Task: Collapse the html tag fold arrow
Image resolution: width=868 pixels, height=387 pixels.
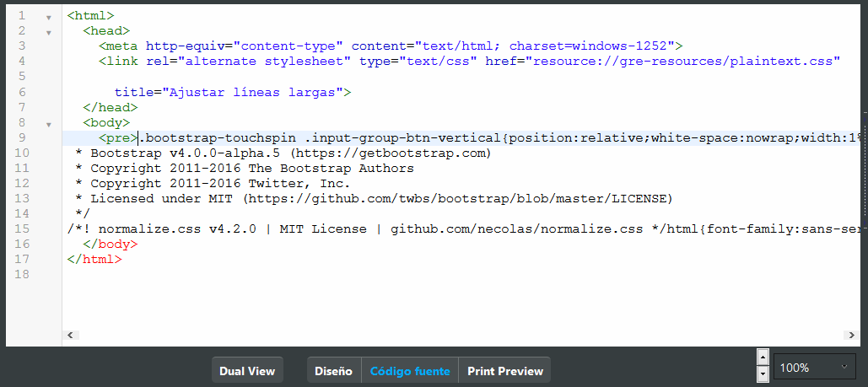Action: (x=49, y=18)
